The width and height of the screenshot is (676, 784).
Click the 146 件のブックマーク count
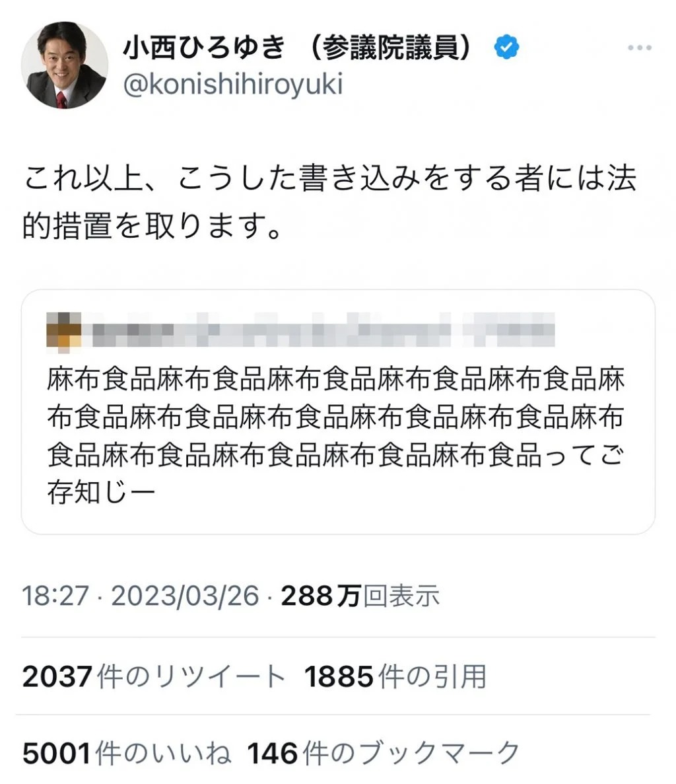coord(384,754)
